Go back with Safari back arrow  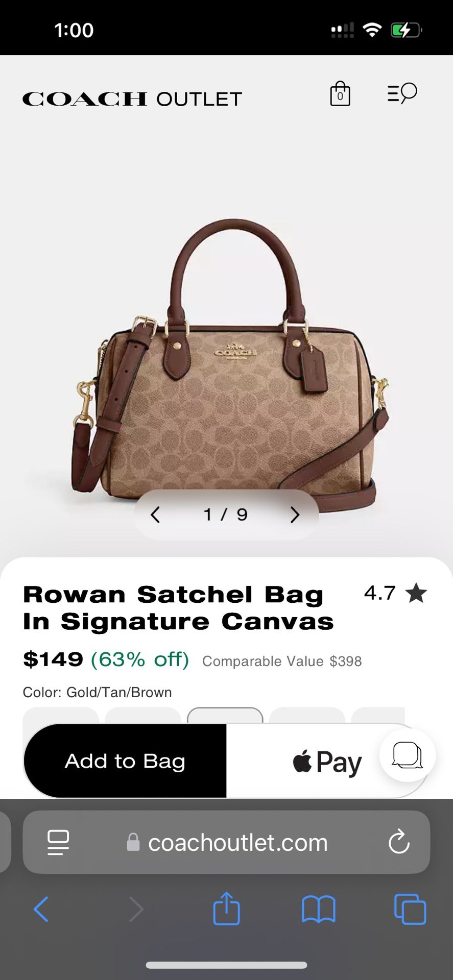click(x=41, y=909)
